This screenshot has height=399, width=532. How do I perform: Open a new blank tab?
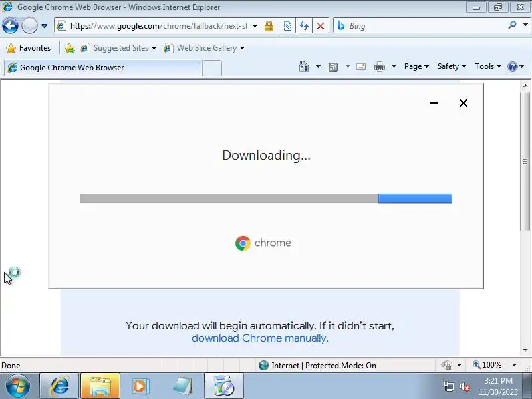tap(212, 68)
